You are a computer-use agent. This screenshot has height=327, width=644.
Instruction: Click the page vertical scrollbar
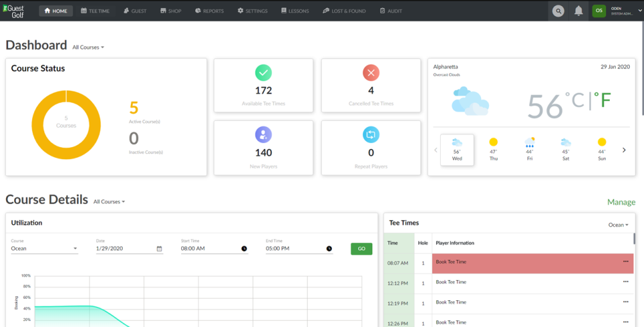point(643,68)
